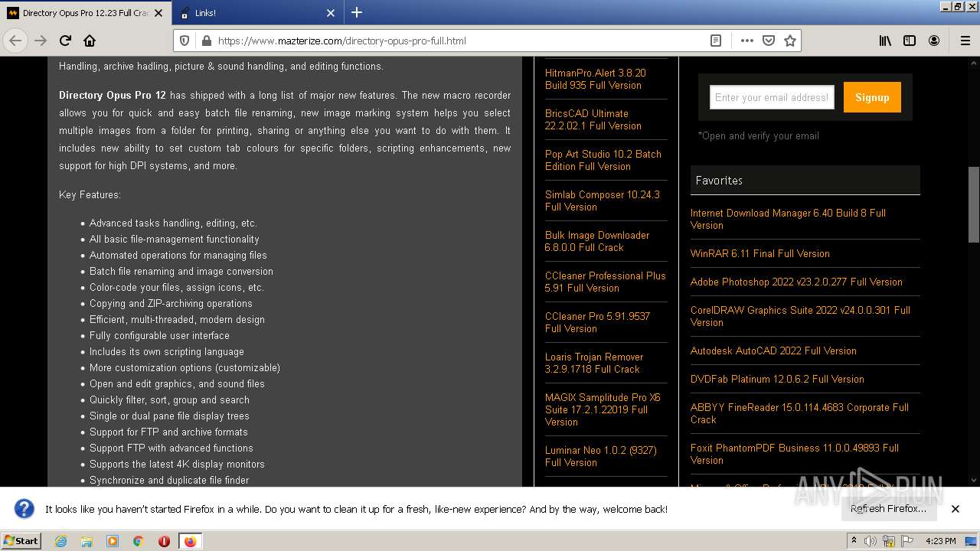Click the address bar URL
Image resolution: width=980 pixels, height=551 pixels.
click(x=459, y=41)
